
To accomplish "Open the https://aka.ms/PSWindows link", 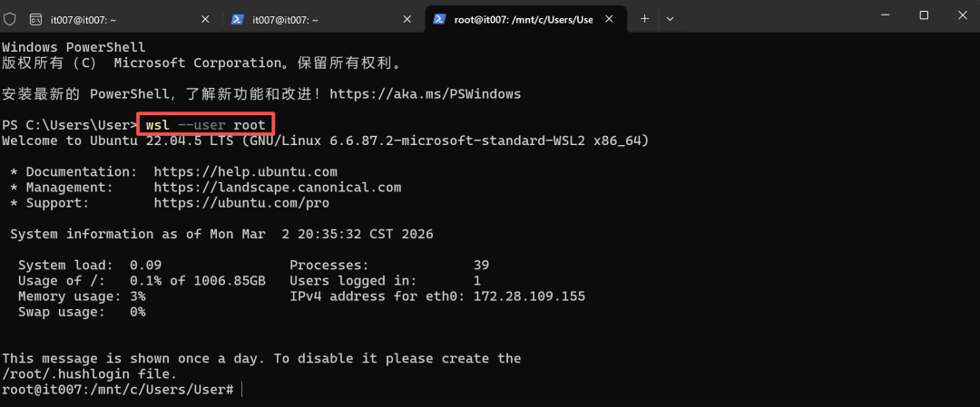I will 425,94.
